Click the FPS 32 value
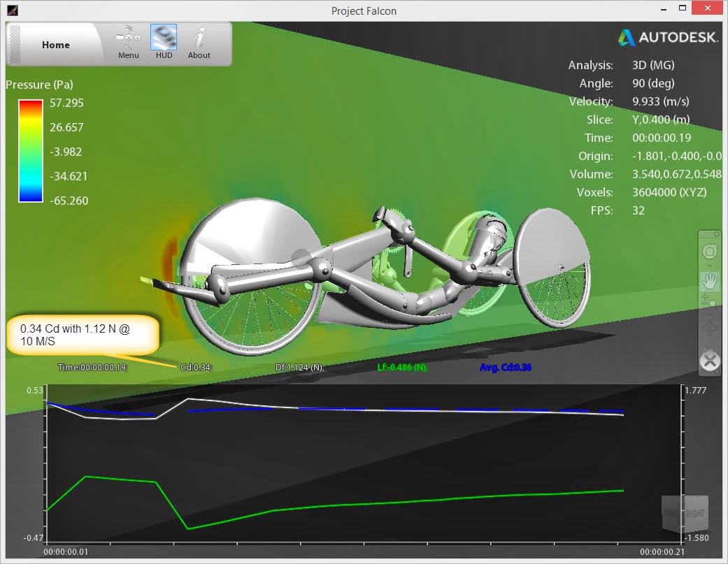 pos(638,210)
